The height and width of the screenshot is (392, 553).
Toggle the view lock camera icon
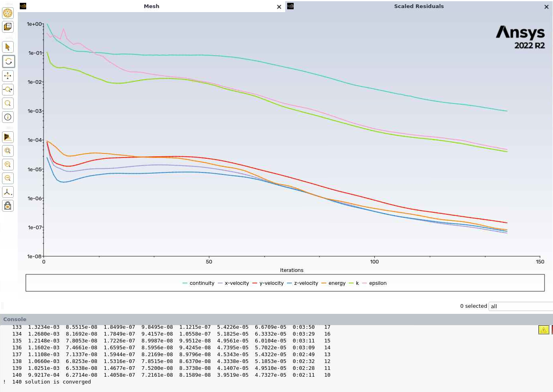(x=8, y=206)
